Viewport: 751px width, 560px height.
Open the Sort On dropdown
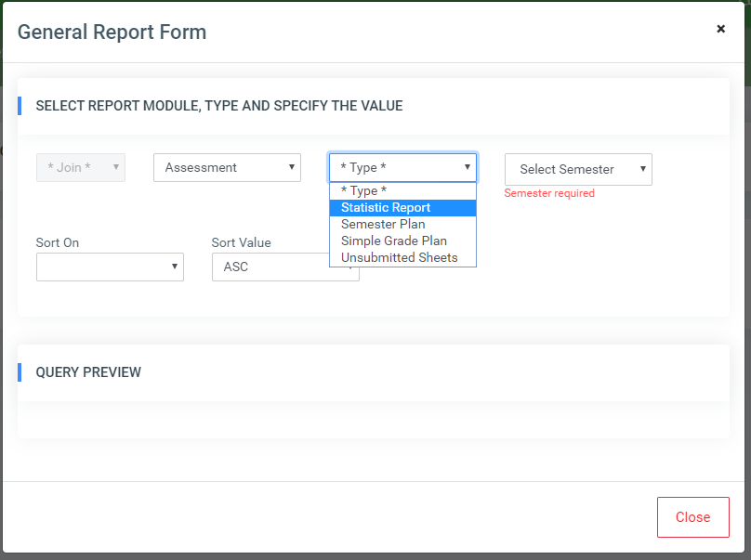click(110, 267)
